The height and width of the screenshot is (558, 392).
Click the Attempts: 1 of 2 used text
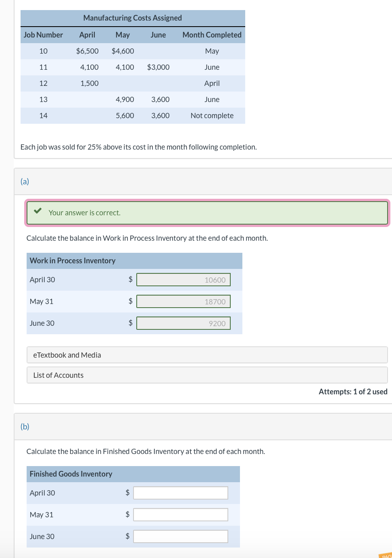click(352, 391)
